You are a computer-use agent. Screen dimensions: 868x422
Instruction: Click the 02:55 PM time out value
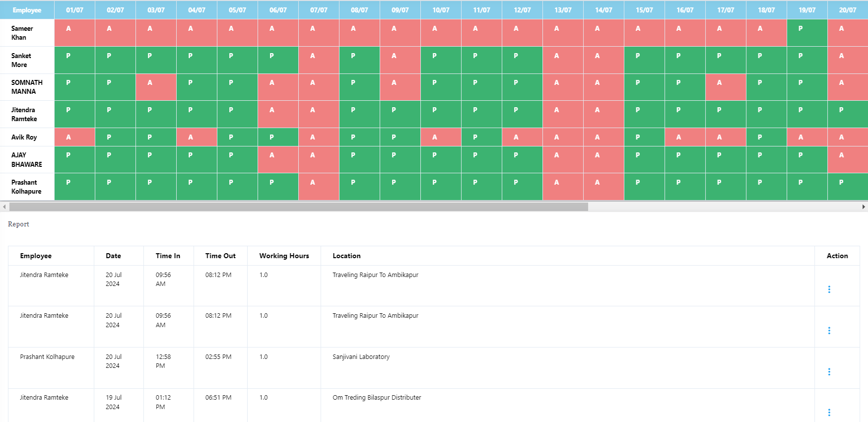[x=218, y=356]
